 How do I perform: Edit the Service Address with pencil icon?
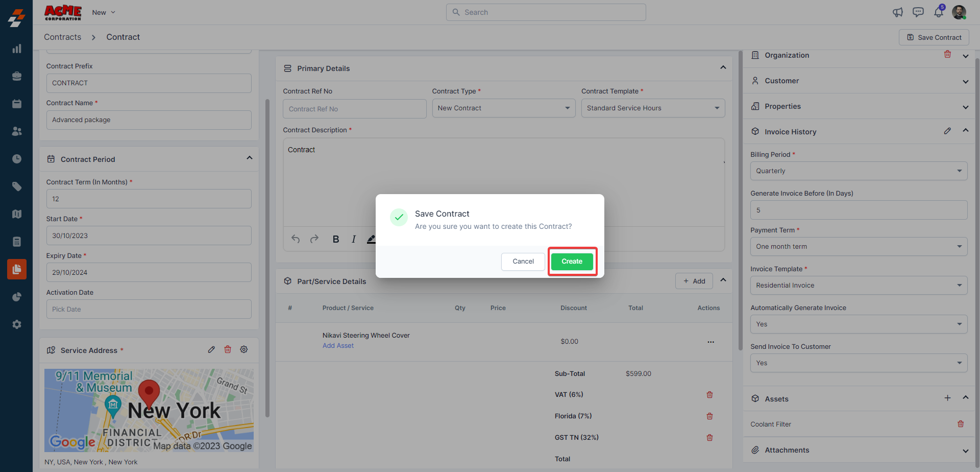(211, 350)
